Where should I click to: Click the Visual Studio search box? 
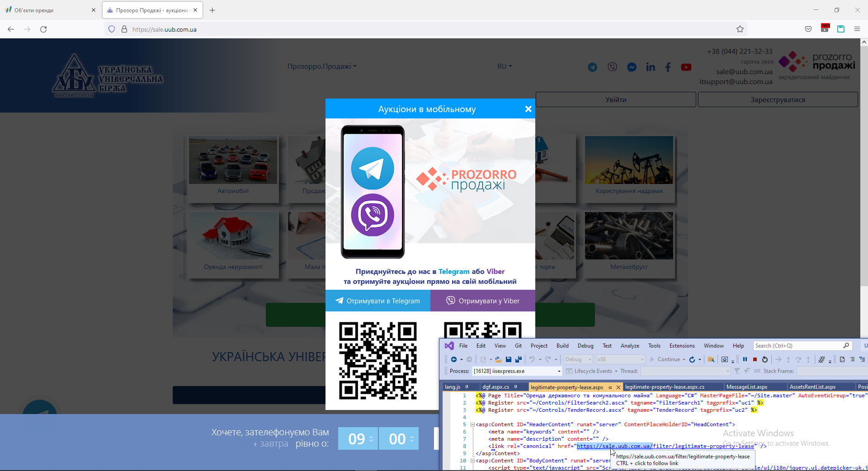point(802,346)
